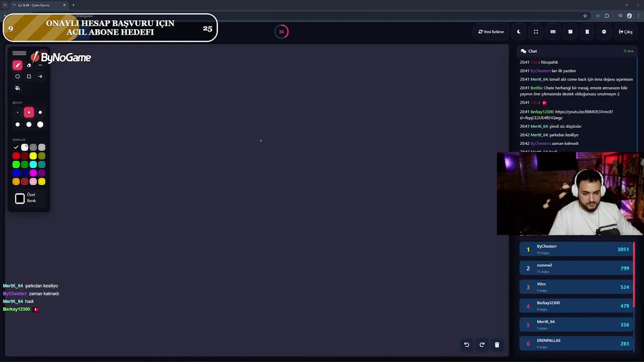Image resolution: width=644 pixels, height=362 pixels.
Task: Select ERENPALLAS leaderboard row
Action: click(576, 343)
